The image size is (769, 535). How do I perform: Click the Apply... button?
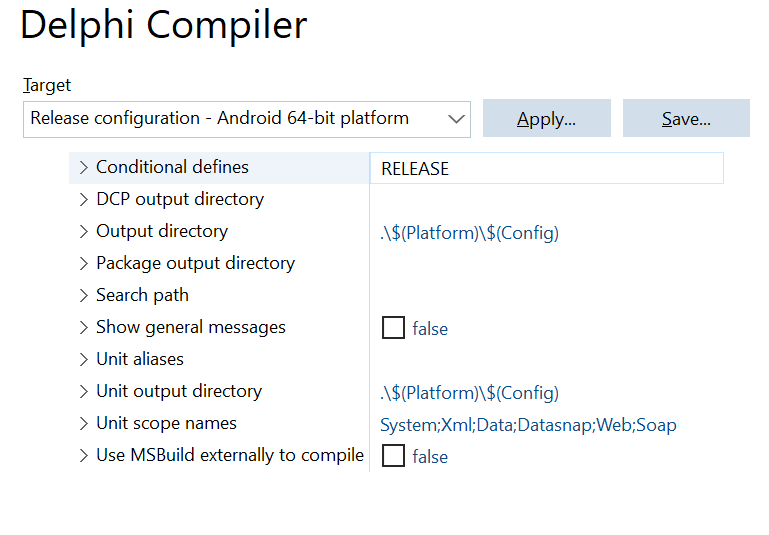547,118
